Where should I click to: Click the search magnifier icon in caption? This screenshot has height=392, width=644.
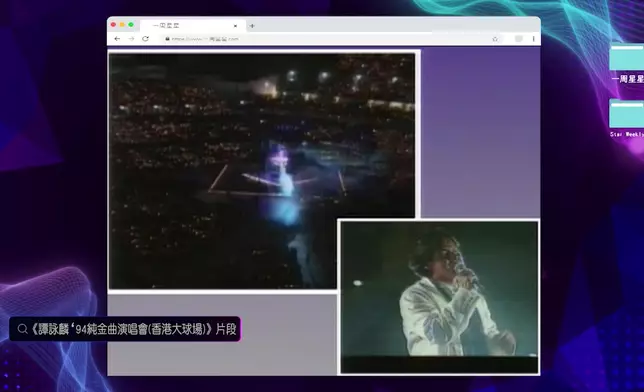23,329
